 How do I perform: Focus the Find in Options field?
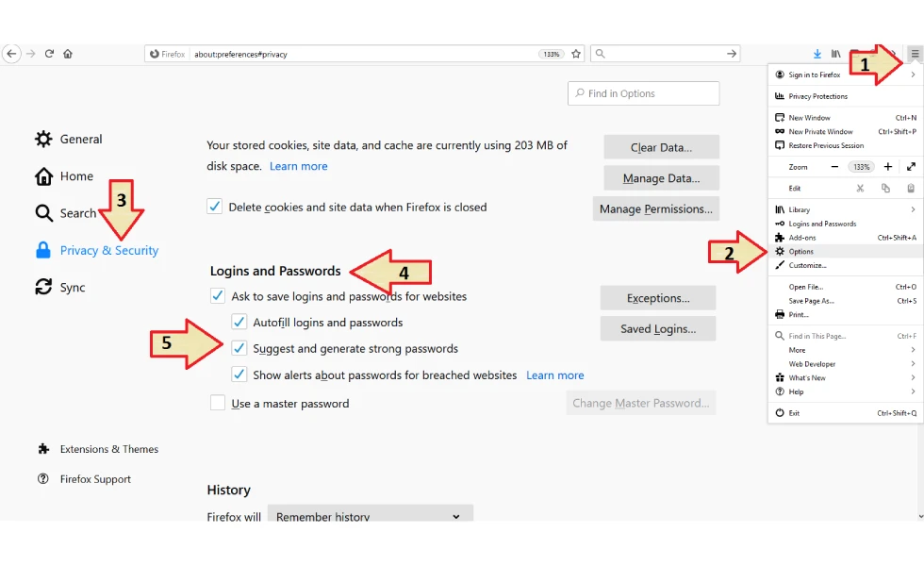(643, 93)
